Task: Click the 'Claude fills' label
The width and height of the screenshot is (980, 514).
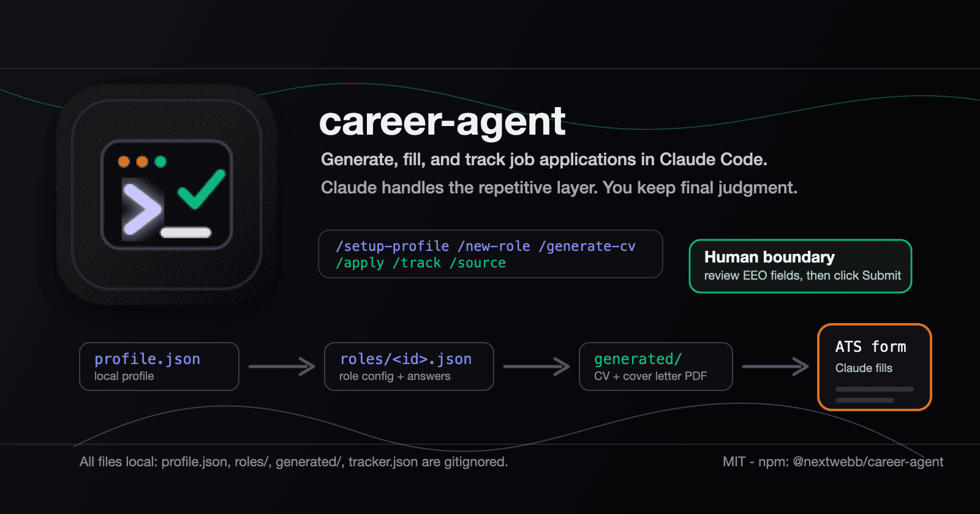Action: coord(864,368)
